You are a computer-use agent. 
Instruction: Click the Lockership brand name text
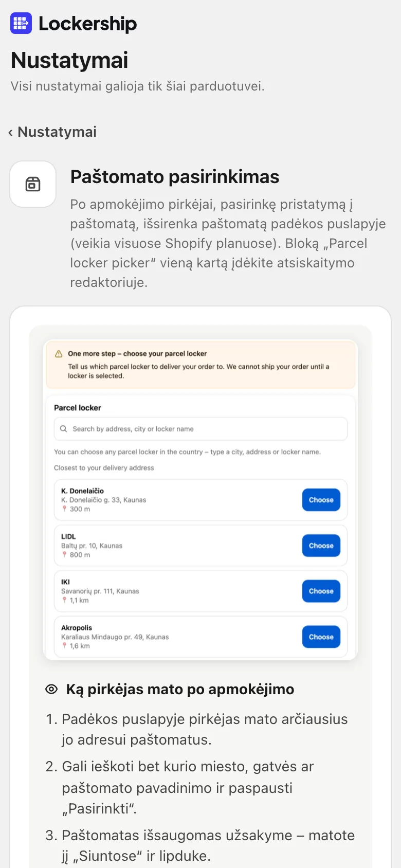coord(88,24)
